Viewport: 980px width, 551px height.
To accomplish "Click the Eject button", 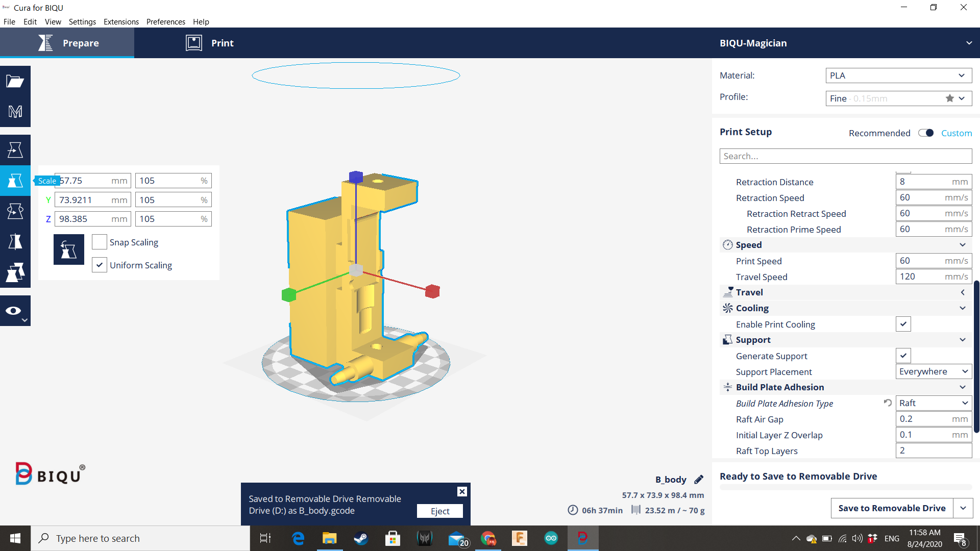I will [439, 511].
